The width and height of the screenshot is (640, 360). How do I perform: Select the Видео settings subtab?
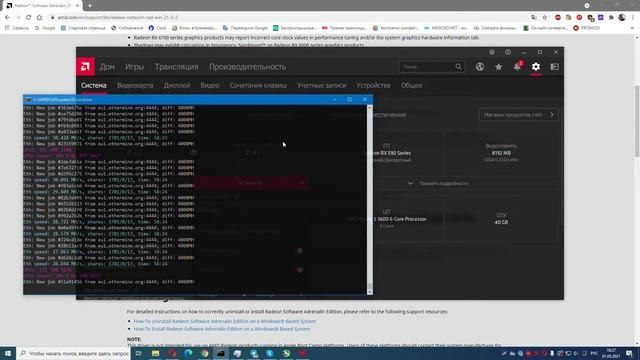coord(210,85)
